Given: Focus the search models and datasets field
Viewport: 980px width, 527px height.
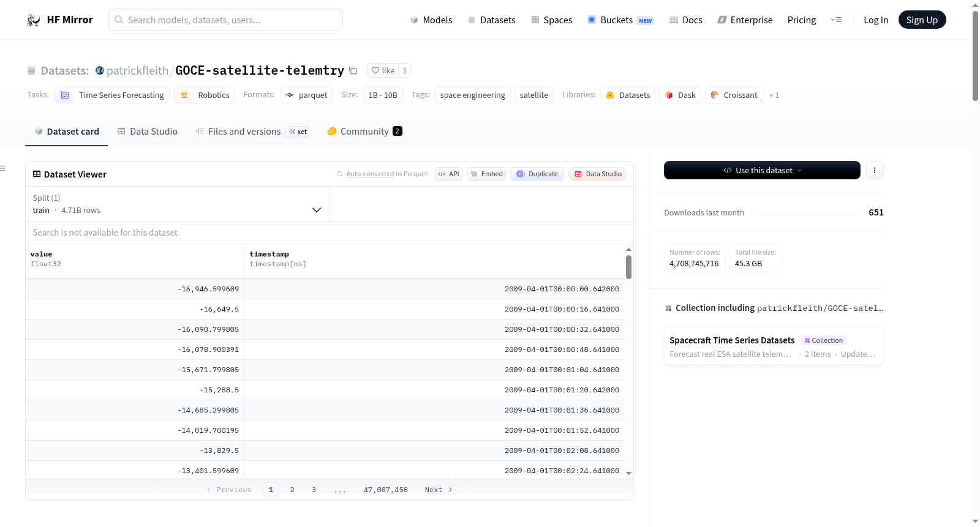Looking at the screenshot, I should pyautogui.click(x=225, y=20).
